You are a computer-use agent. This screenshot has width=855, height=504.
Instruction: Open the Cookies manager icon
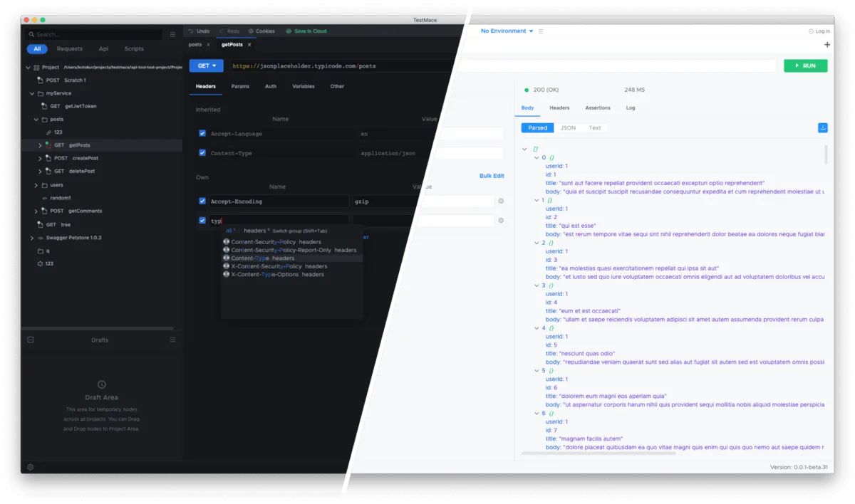point(249,31)
